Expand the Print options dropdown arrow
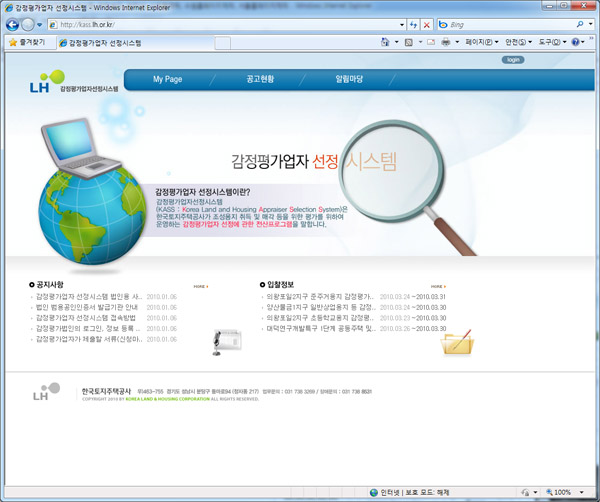The height and width of the screenshot is (502, 600). coord(457,42)
